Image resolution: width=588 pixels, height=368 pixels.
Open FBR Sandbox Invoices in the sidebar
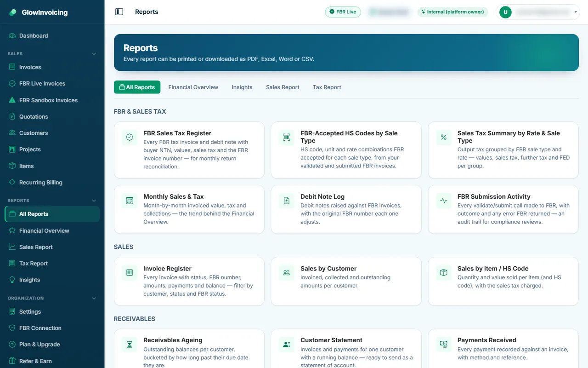tap(52, 100)
